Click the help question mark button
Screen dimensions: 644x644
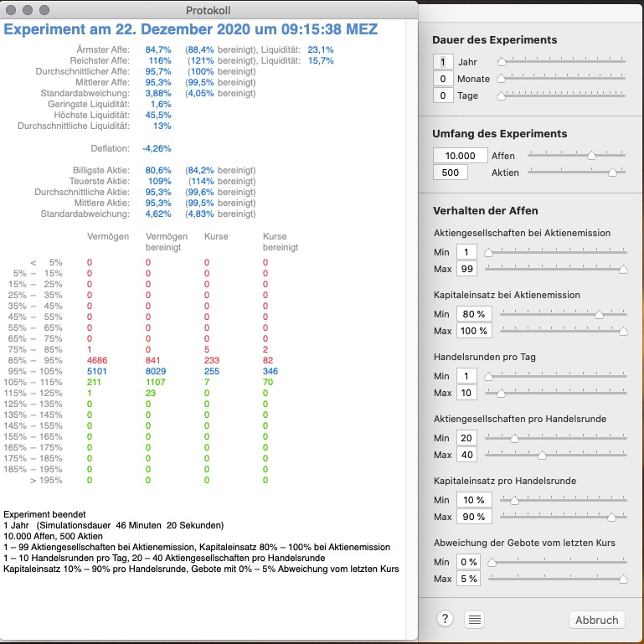click(445, 619)
